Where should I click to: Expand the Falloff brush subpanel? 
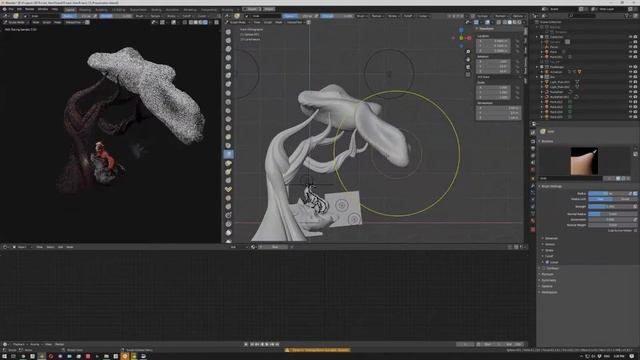pyautogui.click(x=549, y=256)
